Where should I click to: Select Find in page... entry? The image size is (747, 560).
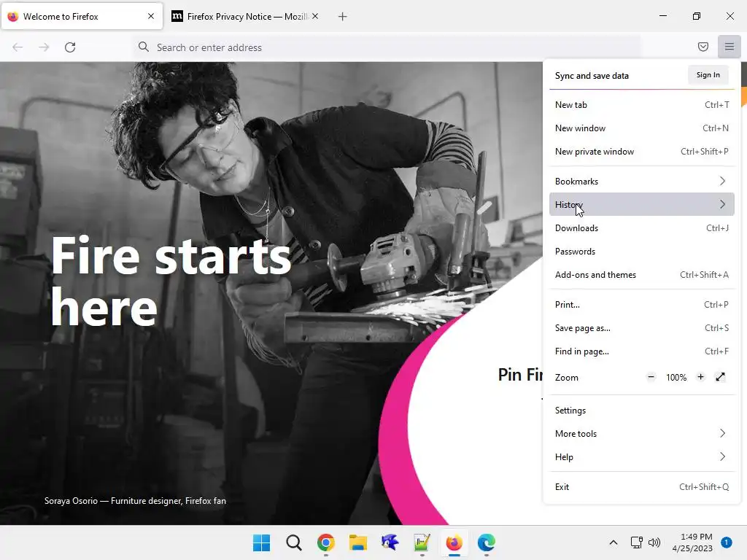(x=641, y=351)
